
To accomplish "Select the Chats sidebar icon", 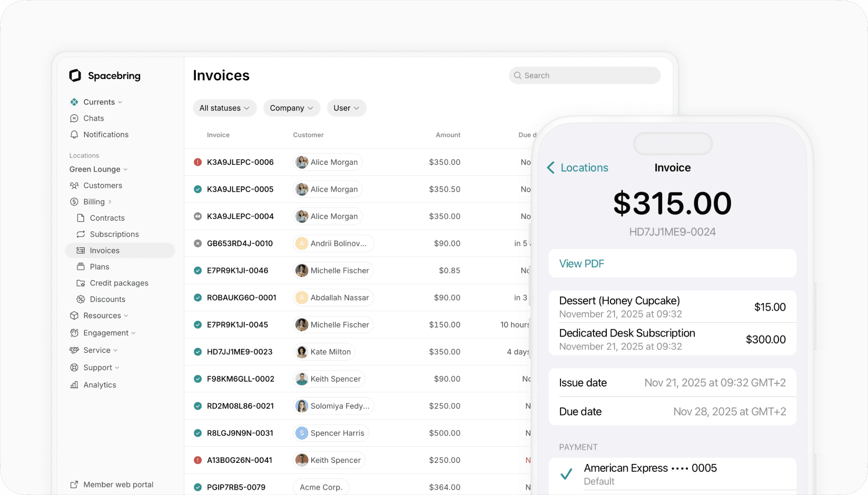I will tap(74, 118).
